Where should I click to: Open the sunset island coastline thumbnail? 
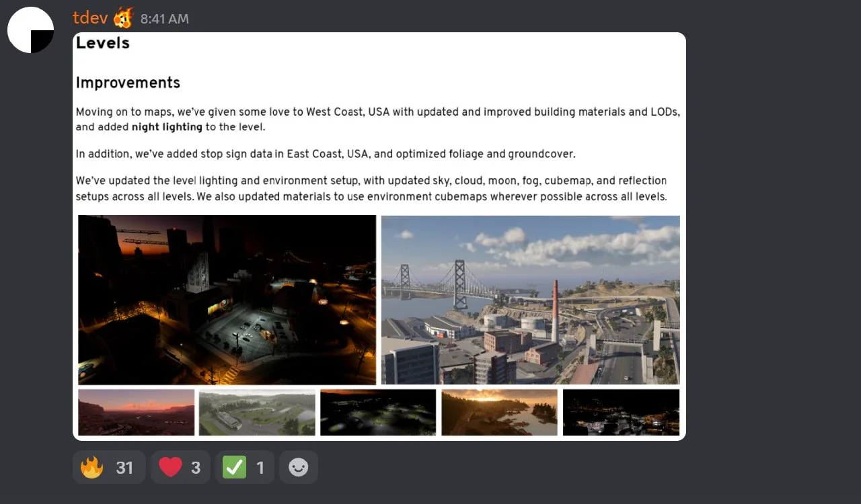[500, 412]
